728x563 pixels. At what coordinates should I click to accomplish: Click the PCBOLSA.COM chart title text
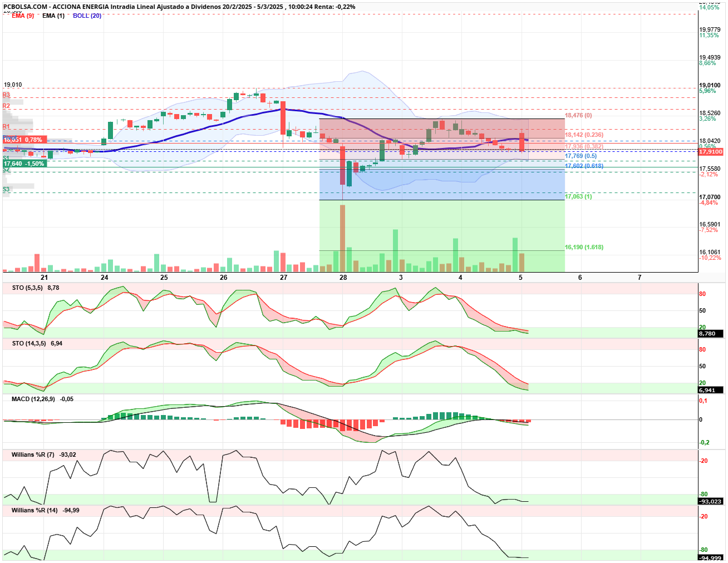pos(25,7)
